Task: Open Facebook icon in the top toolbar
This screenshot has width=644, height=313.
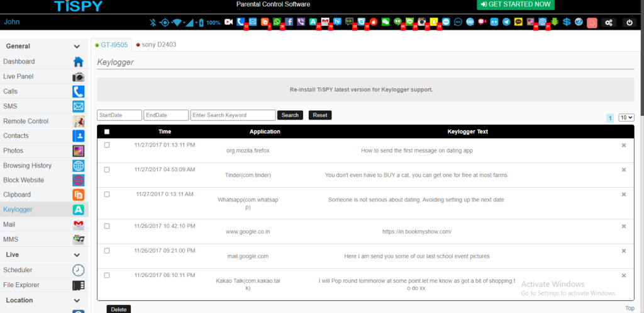Action: (289, 22)
